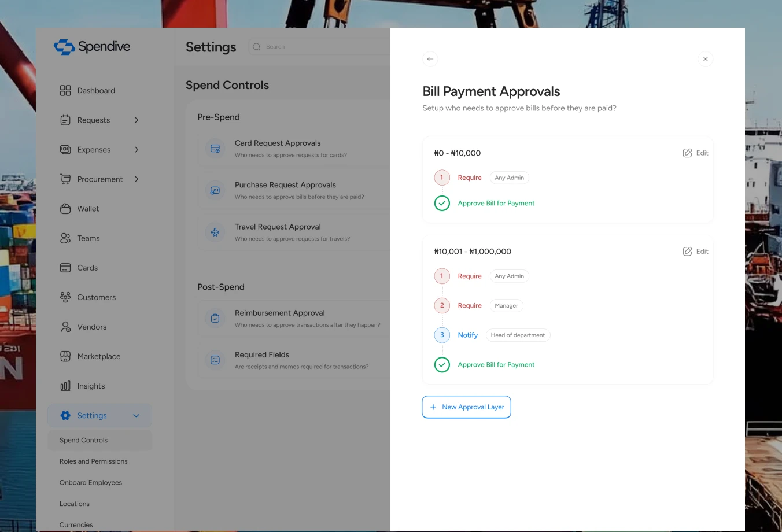Go to Onboard Employees submenu item

[91, 483]
